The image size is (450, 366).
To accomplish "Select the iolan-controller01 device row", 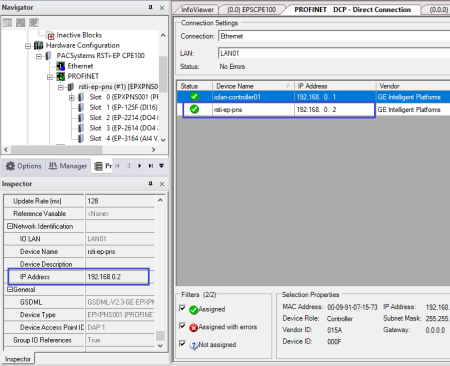I will point(313,97).
